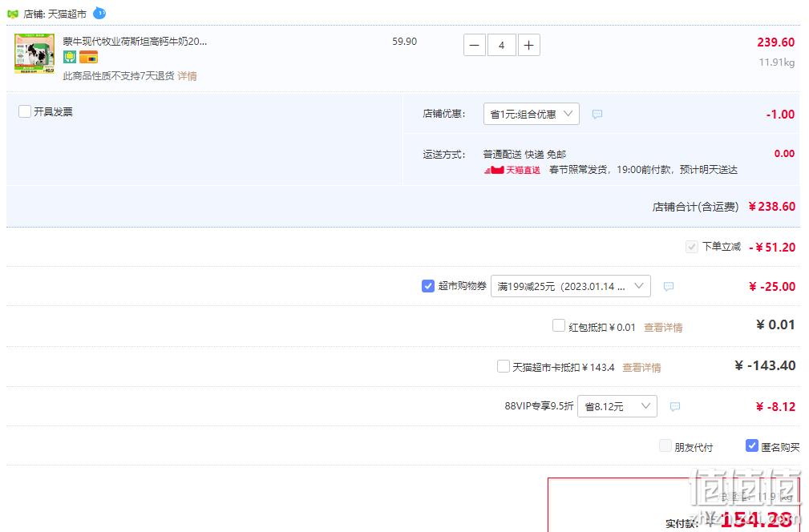Click the comment icon beside 店铺优惠 dropdown
809x532 pixels.
click(x=597, y=114)
